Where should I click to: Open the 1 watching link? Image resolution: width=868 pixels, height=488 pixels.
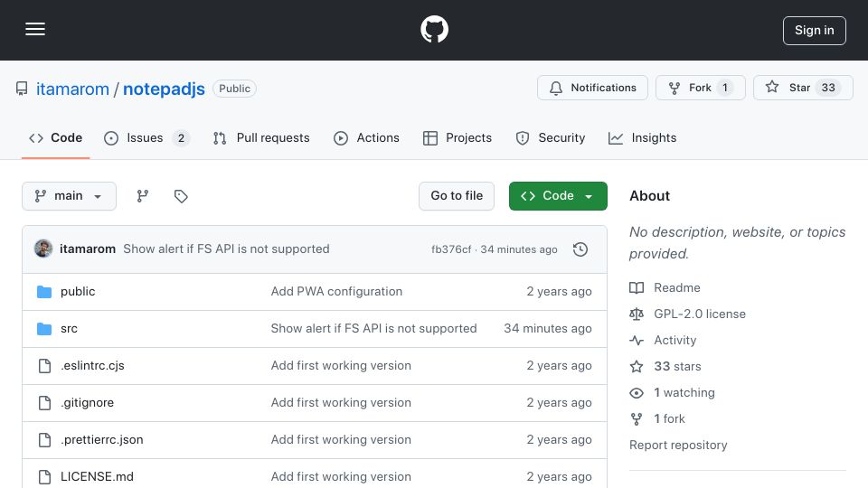tap(684, 393)
